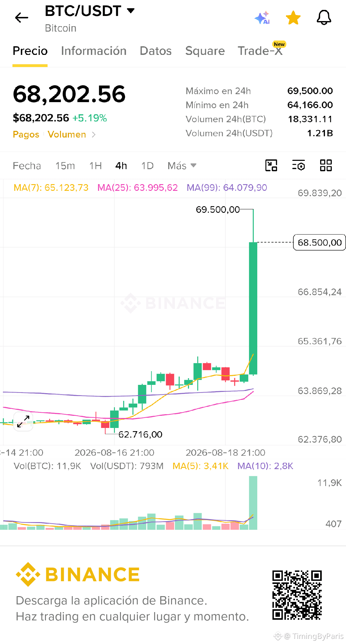Image resolution: width=346 pixels, height=644 pixels.
Task: Open the grid layout options icon
Action: coord(326,166)
